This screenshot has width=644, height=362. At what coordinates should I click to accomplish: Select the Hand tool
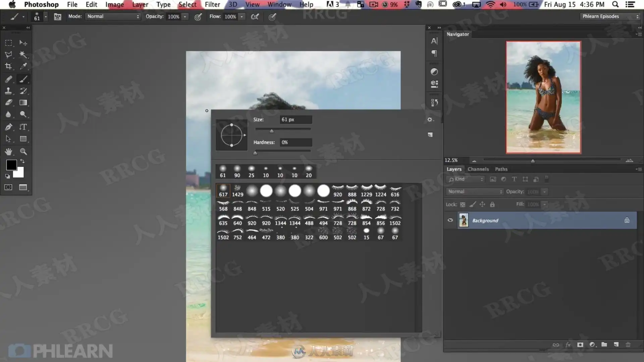tap(8, 152)
